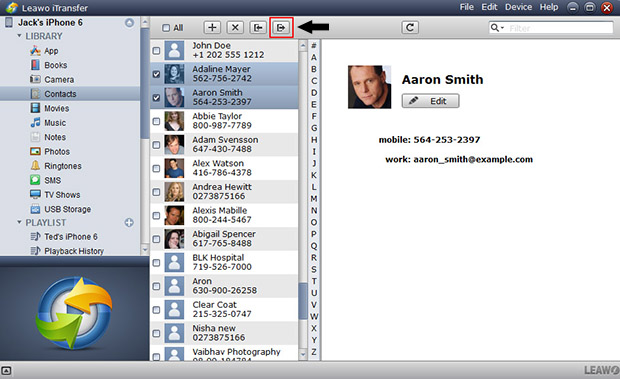Click the bottom-left panel toggle icon
Viewport: 620px width, 379px height.
(x=6, y=371)
